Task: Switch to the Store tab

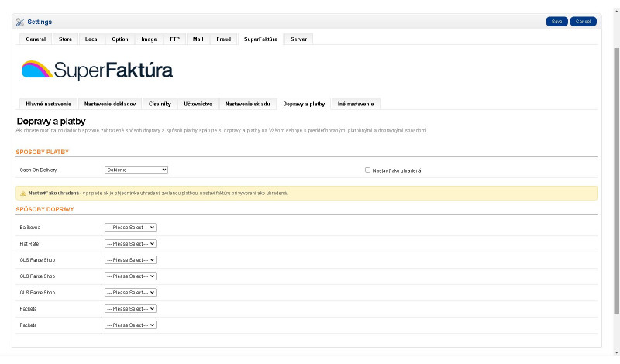Action: click(x=66, y=39)
